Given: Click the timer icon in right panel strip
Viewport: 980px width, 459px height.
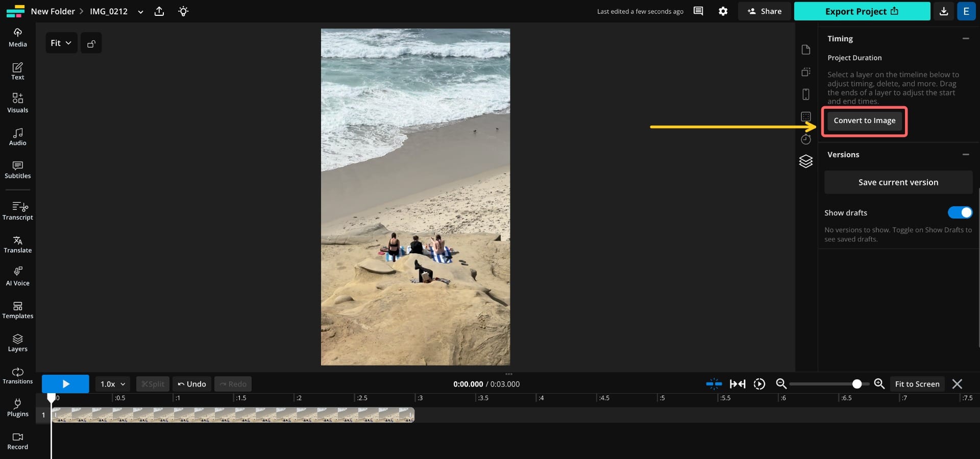Looking at the screenshot, I should click(x=805, y=139).
